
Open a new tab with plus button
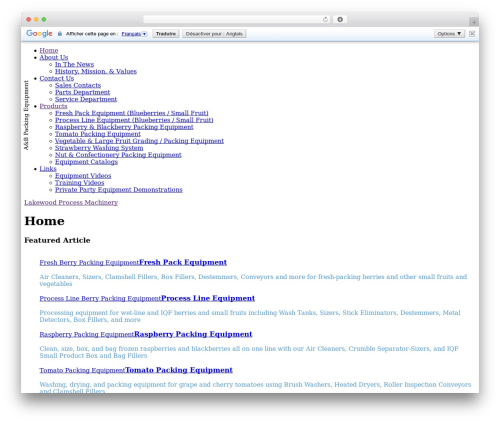pyautogui.click(x=474, y=22)
